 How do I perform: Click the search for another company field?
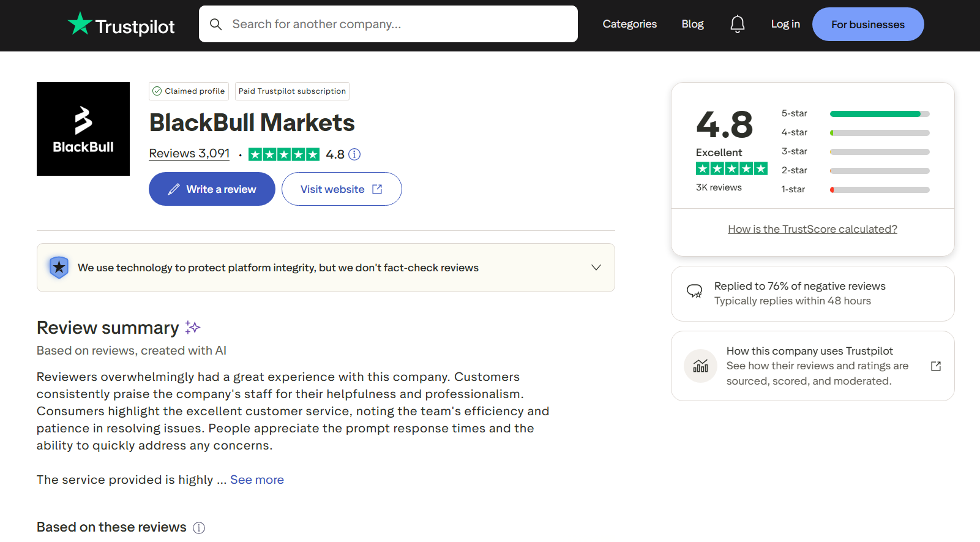tap(388, 24)
